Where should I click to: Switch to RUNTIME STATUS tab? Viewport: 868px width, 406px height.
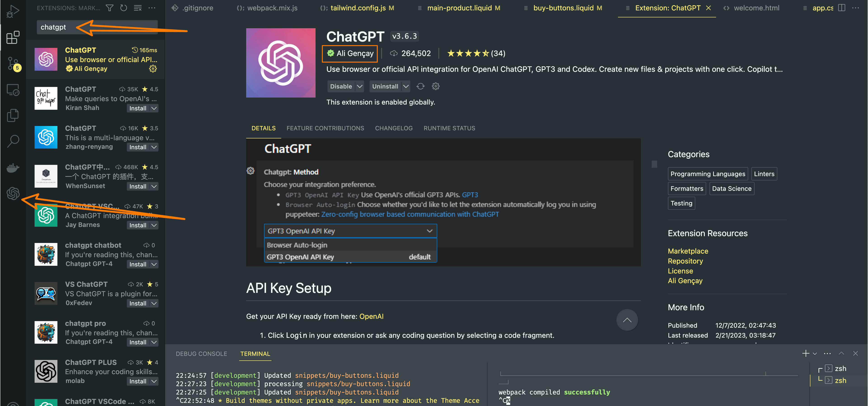tap(449, 128)
